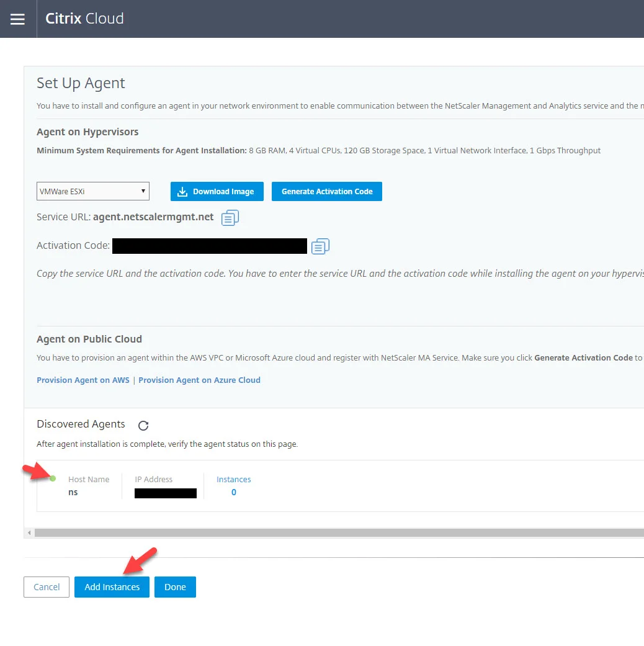Click the Generate Activation Code button
Screen dimensions: 644x646
coord(327,191)
